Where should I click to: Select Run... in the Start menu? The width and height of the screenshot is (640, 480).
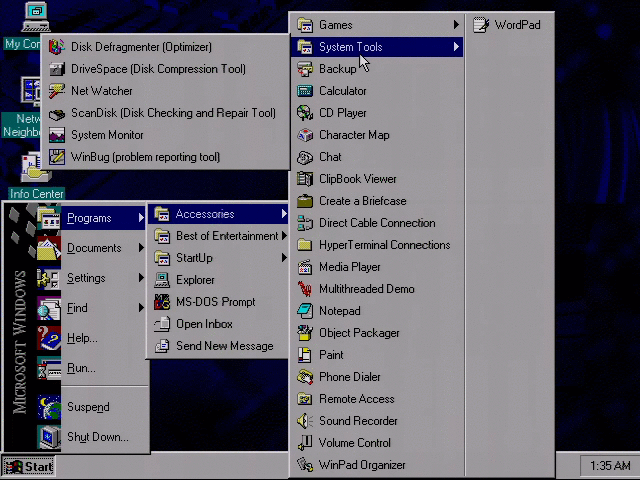coord(92,368)
